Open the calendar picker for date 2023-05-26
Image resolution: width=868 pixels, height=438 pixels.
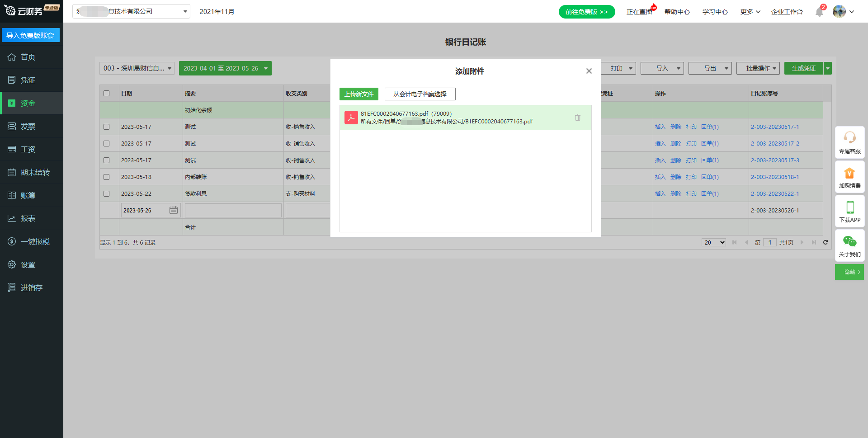tap(174, 210)
